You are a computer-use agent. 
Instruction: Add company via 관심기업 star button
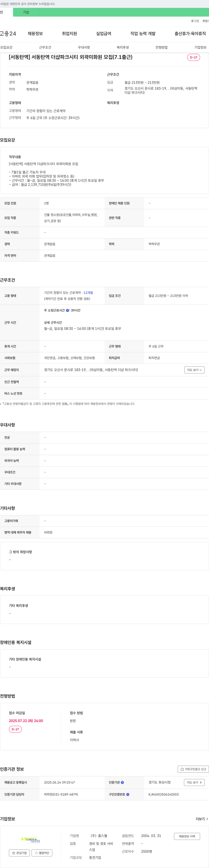point(19,853)
